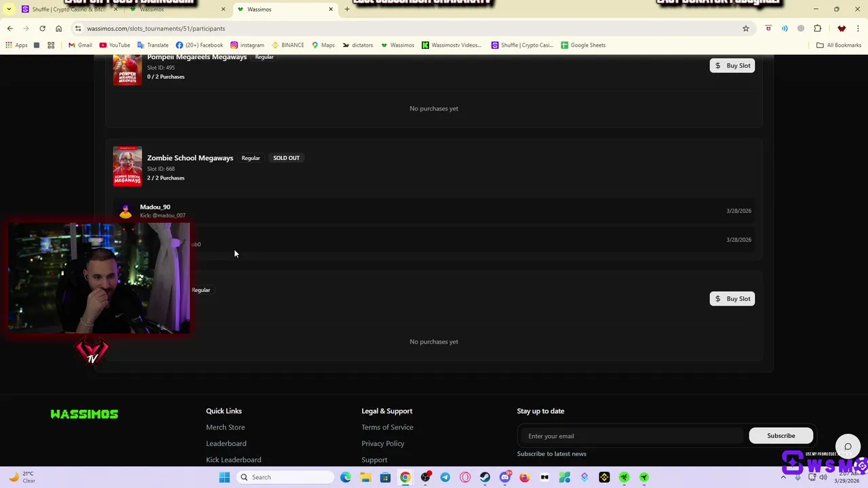Show hidden system tray icons
The image size is (868, 488).
click(783, 477)
